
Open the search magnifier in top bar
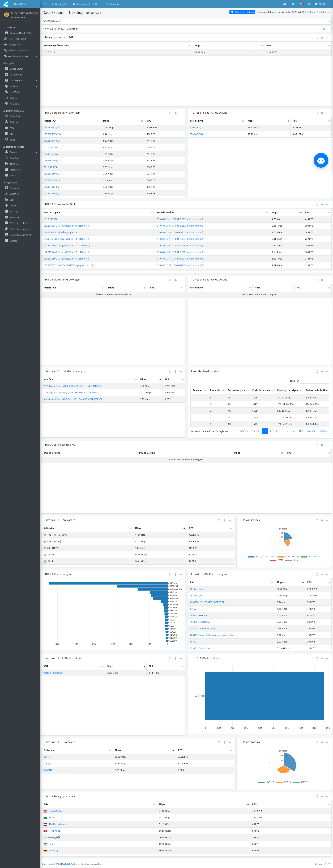click(x=293, y=4)
